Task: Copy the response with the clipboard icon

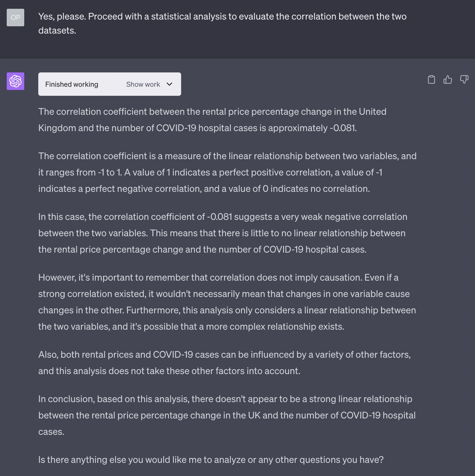Action: (x=431, y=79)
